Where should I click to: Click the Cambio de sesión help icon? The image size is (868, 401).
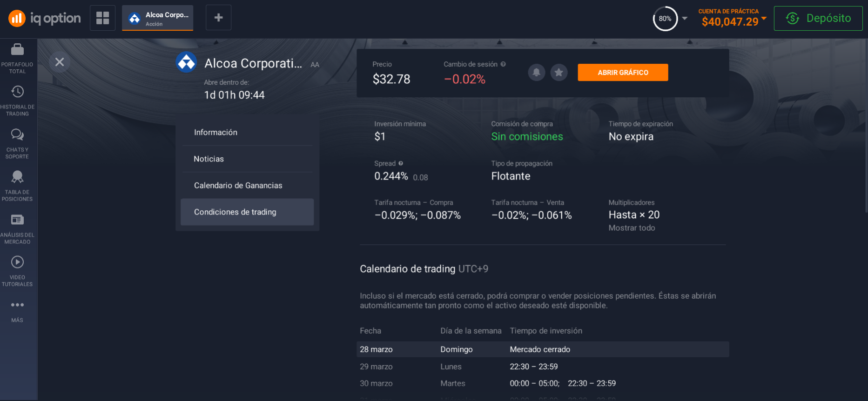click(x=503, y=64)
